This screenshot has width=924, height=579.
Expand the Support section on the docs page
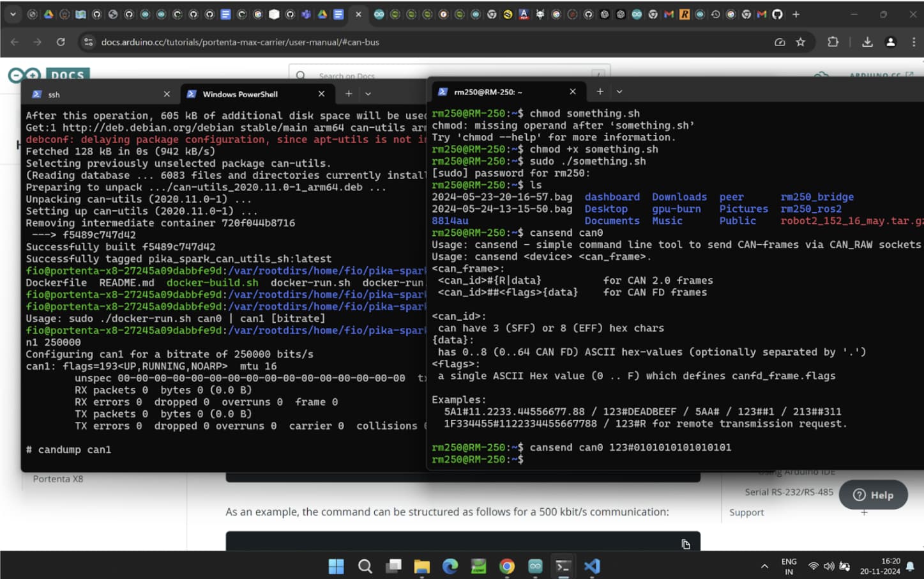pos(863,512)
